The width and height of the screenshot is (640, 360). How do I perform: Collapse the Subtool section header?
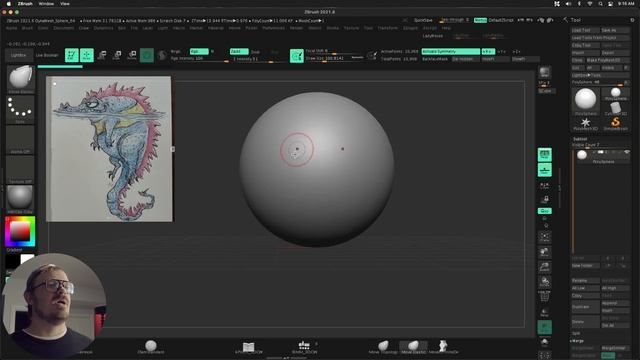pyautogui.click(x=580, y=139)
